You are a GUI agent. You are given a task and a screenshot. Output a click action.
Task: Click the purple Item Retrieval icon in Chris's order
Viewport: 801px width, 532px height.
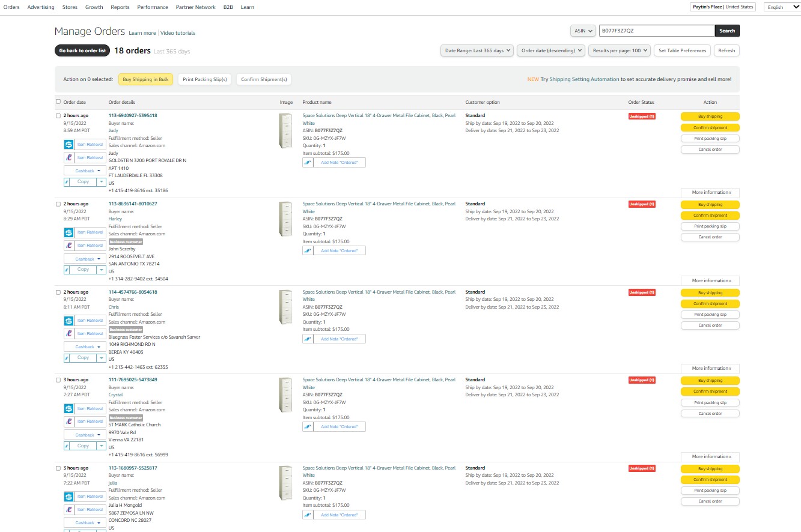point(69,333)
